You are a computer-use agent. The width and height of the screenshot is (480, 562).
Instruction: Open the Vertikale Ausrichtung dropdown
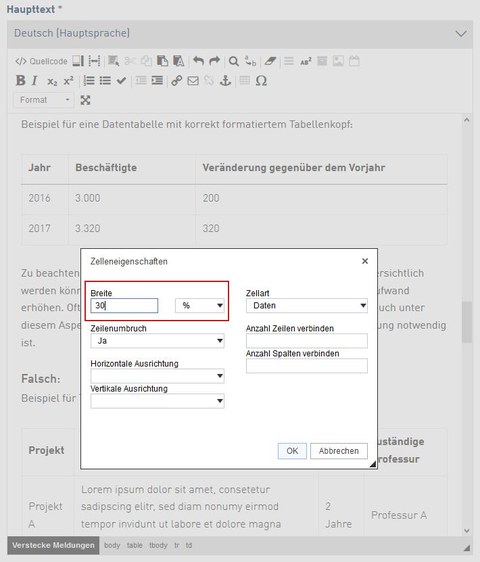[157, 401]
